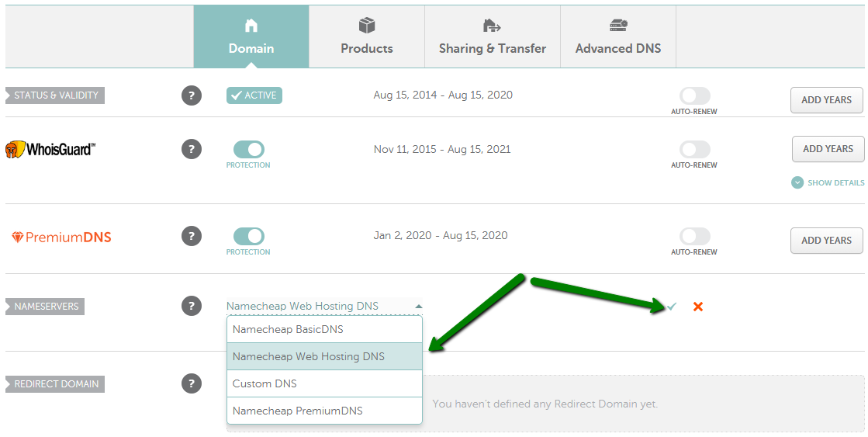Click WhoisGuard dates Nov 11, 2015 - Aug 15, 2021
The width and height of the screenshot is (868, 437).
click(x=441, y=150)
